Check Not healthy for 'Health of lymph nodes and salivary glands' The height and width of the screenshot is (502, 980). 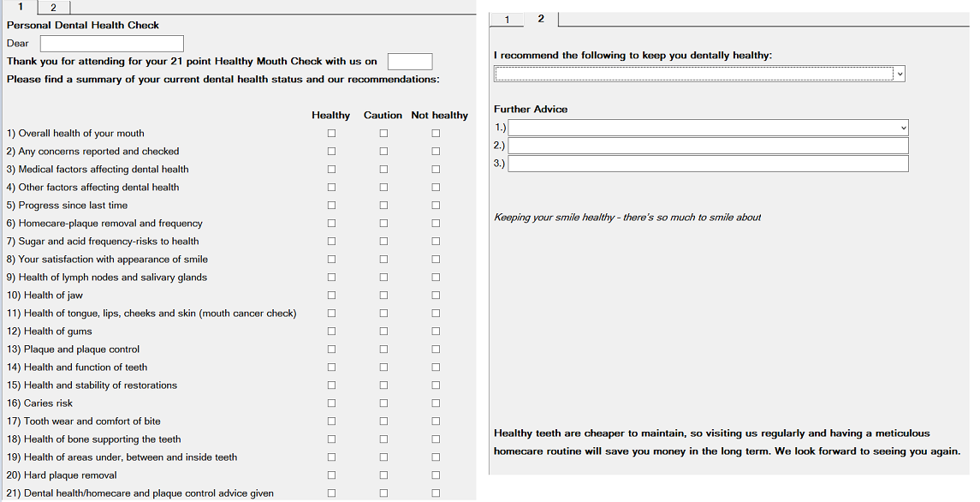pos(435,277)
